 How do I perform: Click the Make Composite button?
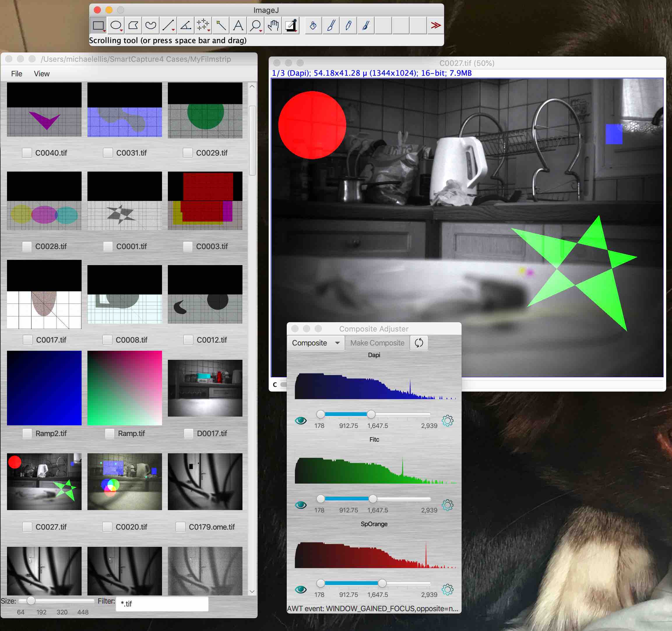click(x=377, y=343)
